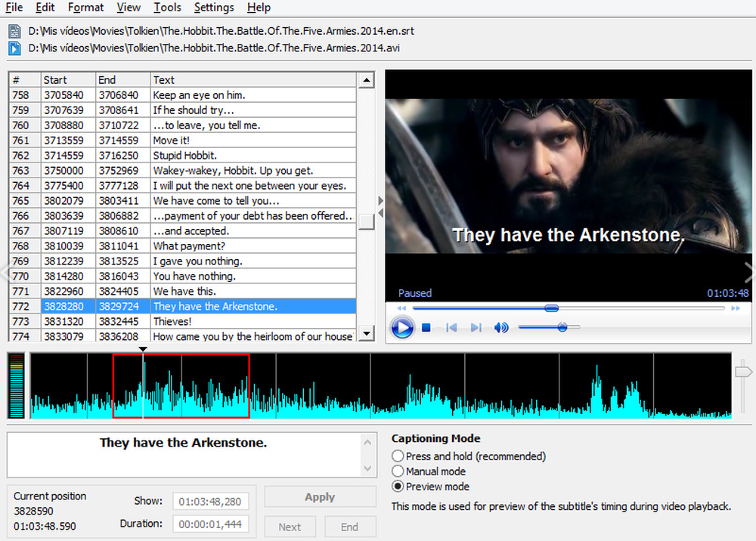This screenshot has width=756, height=541.
Task: Select subtitle row 'What payment?'
Action: click(x=183, y=246)
